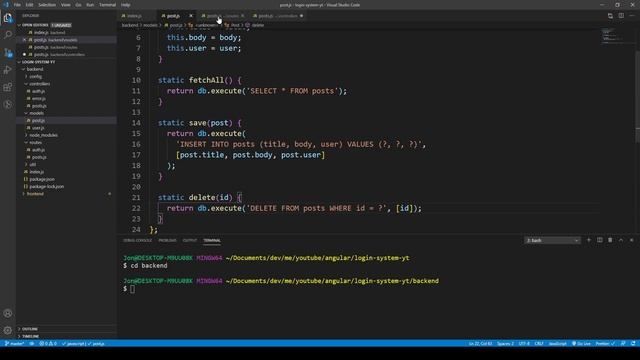Open the Help menu
The height and width of the screenshot is (360, 640).
pyautogui.click(x=126, y=5)
